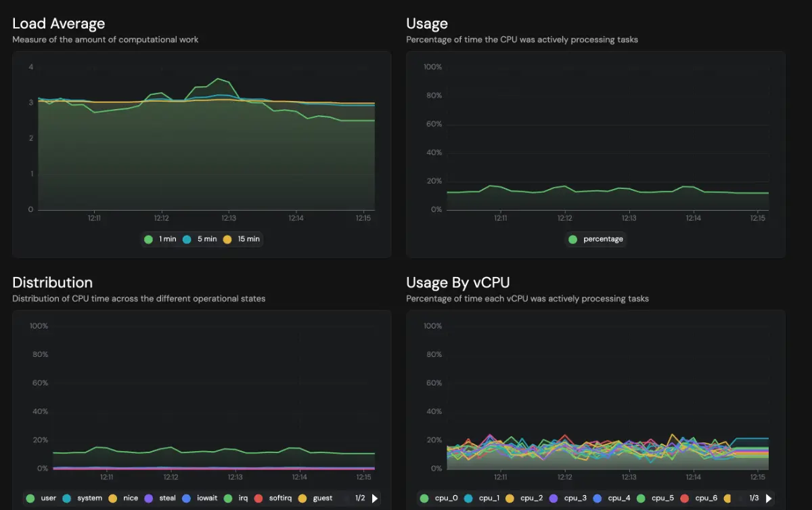Screen dimensions: 812x510
Task: Toggle the percentage series in Usage legend
Action: [596, 239]
